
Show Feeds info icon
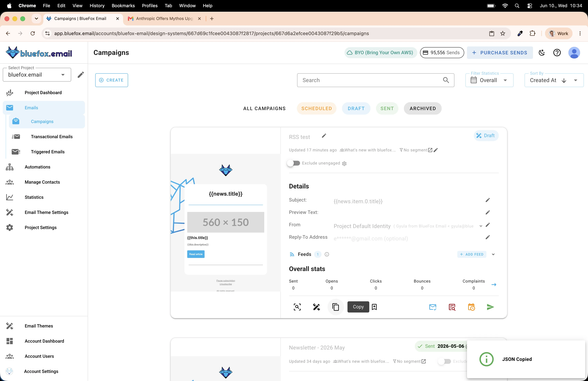327,254
